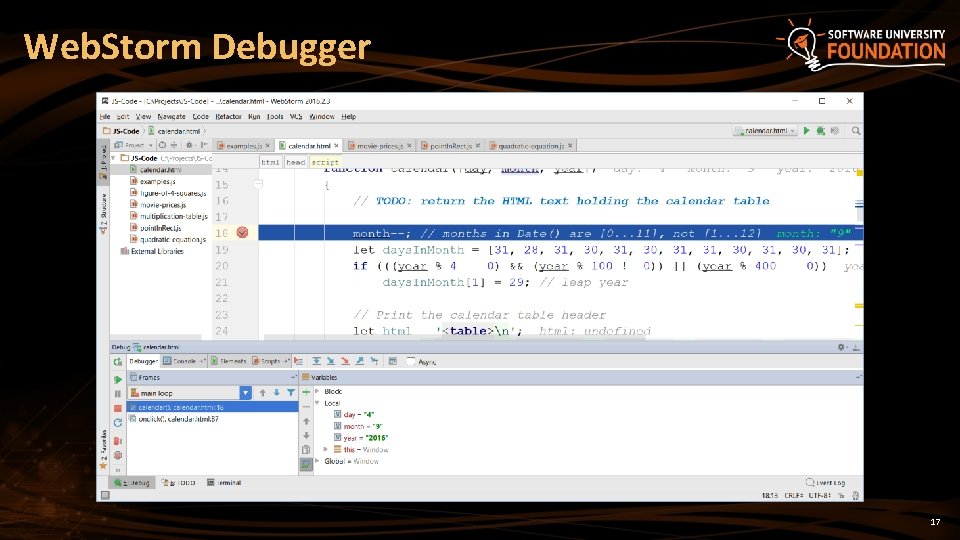Click Resume Program in debug sidebar
960x540 pixels.
[118, 380]
